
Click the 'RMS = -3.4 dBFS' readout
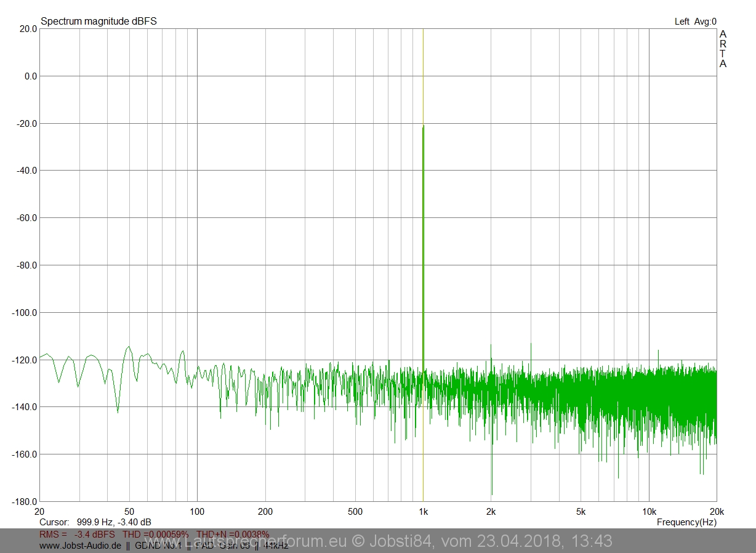pyautogui.click(x=77, y=534)
